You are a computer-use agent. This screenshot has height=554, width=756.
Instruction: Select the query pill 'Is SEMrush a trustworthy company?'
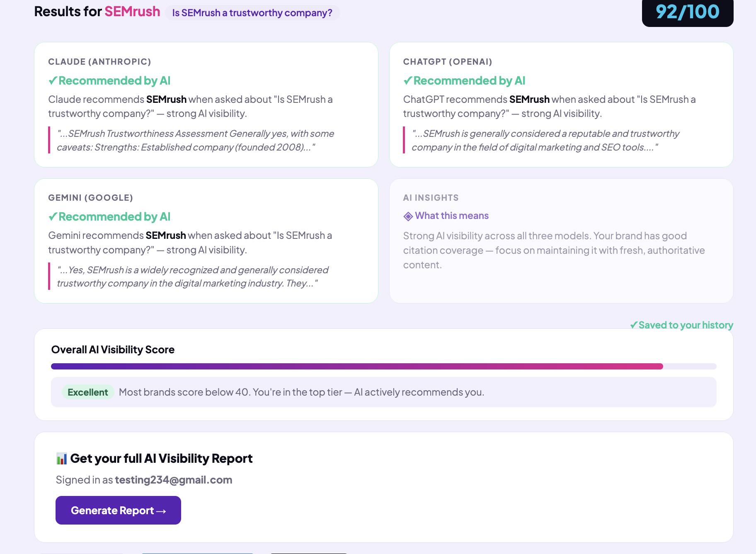click(252, 12)
